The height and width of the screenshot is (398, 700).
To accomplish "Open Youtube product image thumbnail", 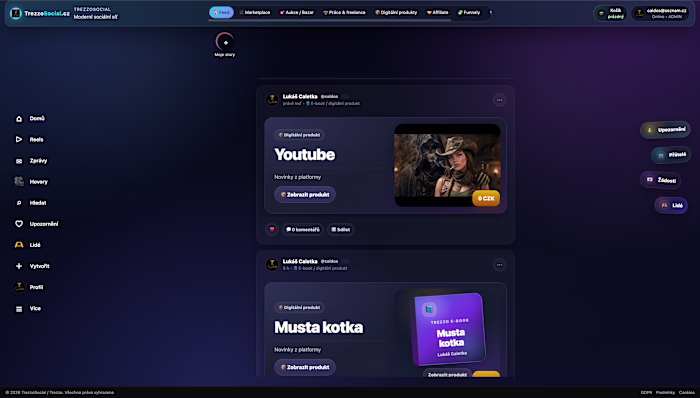I will click(x=447, y=165).
